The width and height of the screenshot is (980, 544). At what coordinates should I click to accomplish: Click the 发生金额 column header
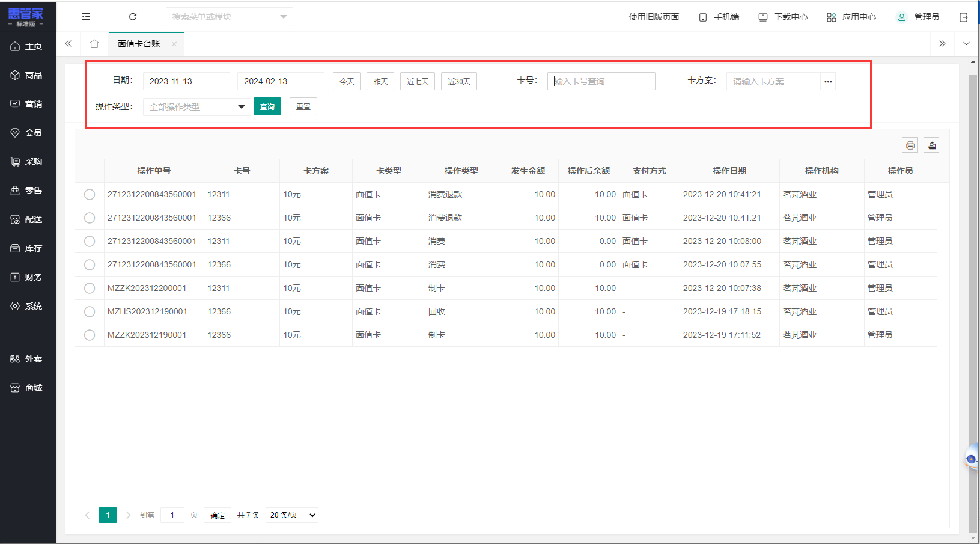coord(528,171)
